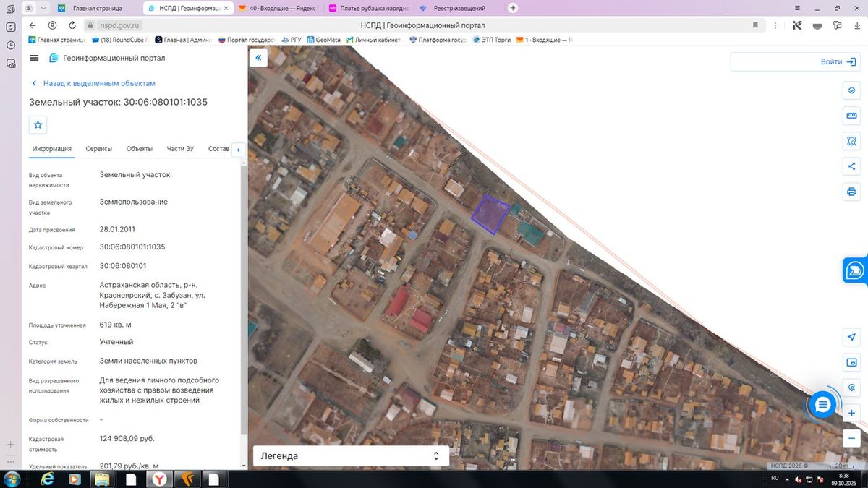Print the map view
Screen dimensions: 868x488
pos(851,192)
